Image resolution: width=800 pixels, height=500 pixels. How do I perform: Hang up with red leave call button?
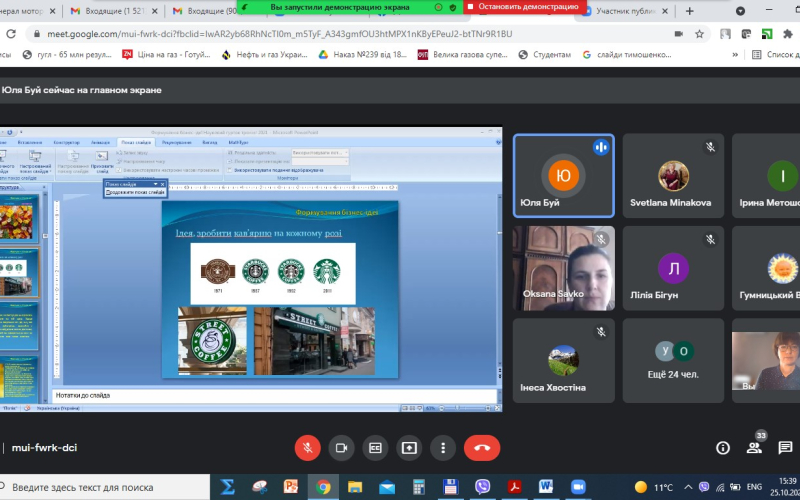[482, 448]
